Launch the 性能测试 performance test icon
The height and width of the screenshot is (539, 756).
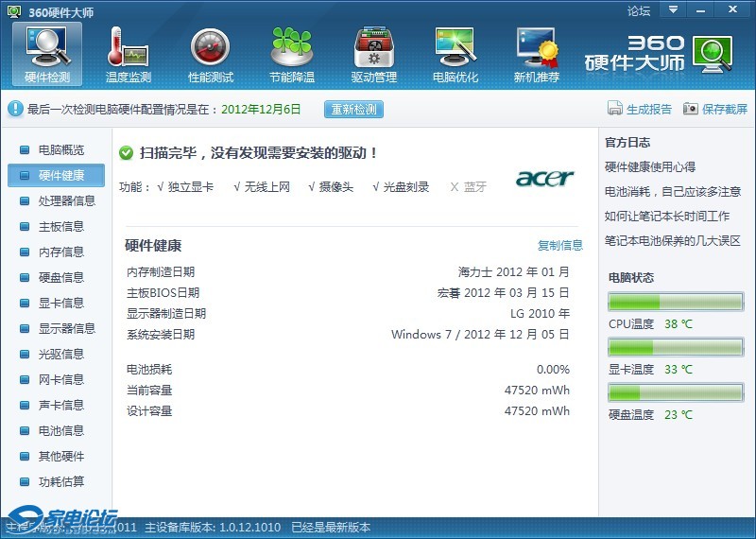[210, 47]
